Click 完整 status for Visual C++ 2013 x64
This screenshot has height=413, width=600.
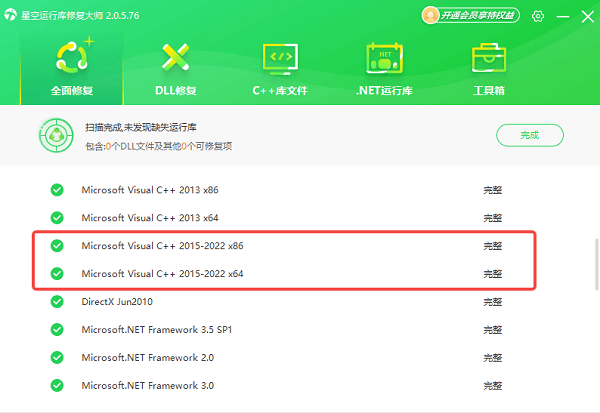(x=492, y=218)
